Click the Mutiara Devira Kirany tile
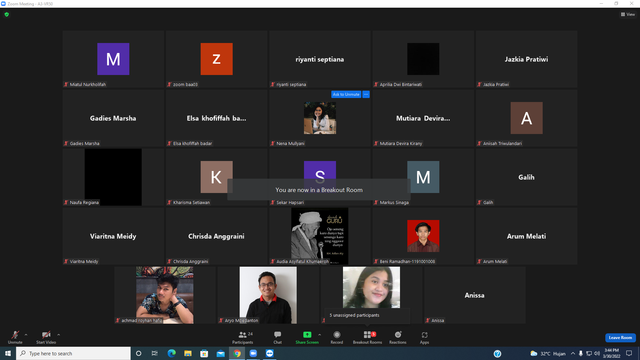 423,118
